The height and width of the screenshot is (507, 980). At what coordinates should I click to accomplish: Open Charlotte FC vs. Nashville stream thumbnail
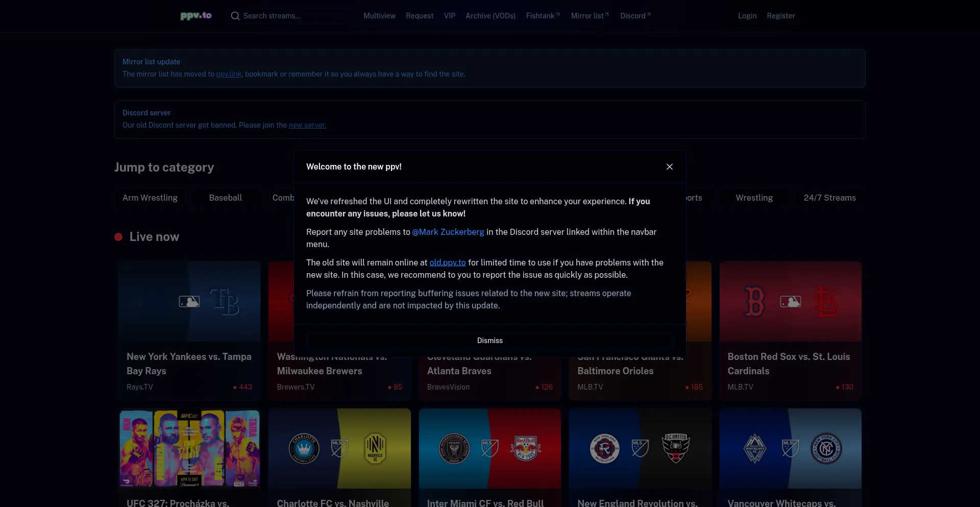[339, 448]
